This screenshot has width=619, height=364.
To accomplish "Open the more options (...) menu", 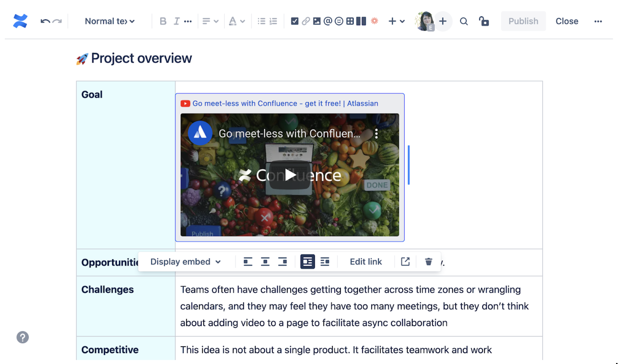I will tap(598, 21).
